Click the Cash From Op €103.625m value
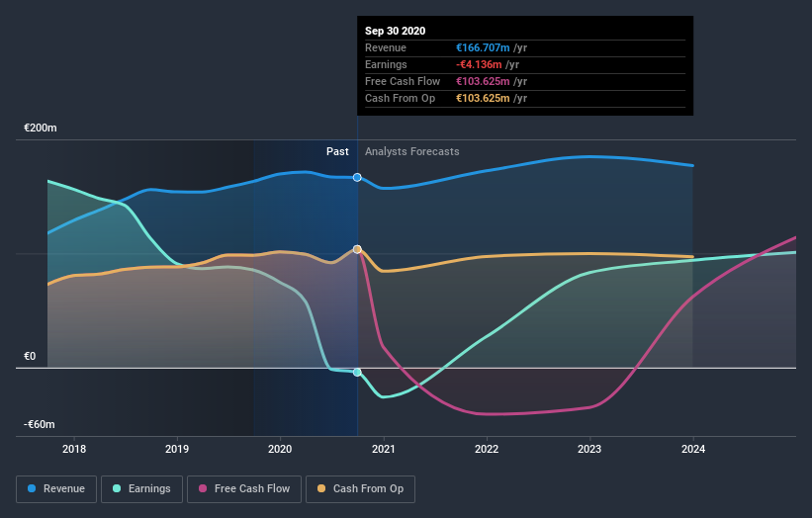This screenshot has height=518, width=812. click(483, 98)
